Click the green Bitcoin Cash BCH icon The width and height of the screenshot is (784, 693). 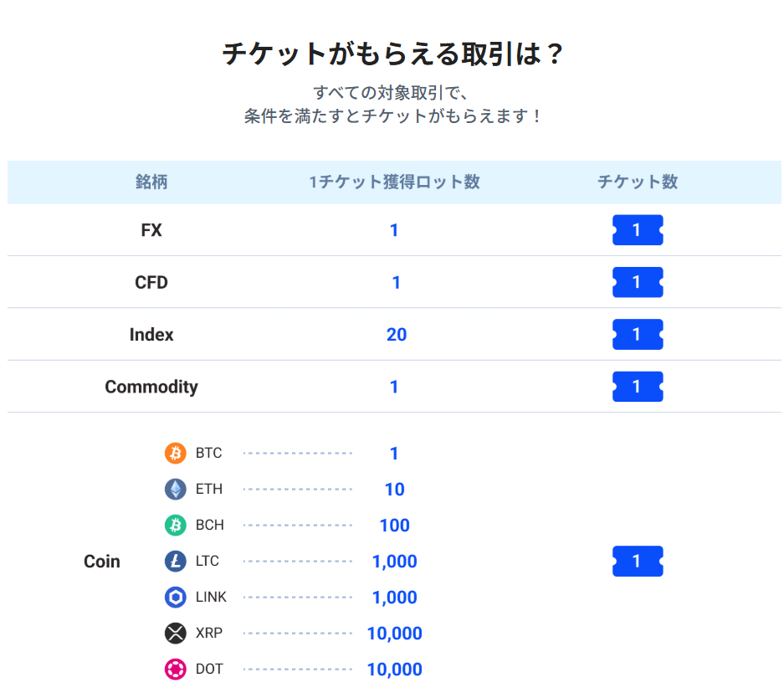176,525
